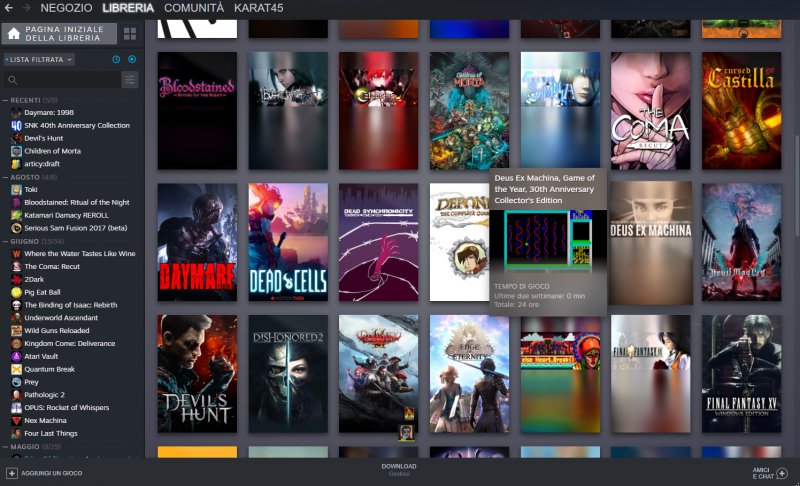This screenshot has height=486, width=800.
Task: Click add a game plus icon
Action: pyautogui.click(x=12, y=472)
